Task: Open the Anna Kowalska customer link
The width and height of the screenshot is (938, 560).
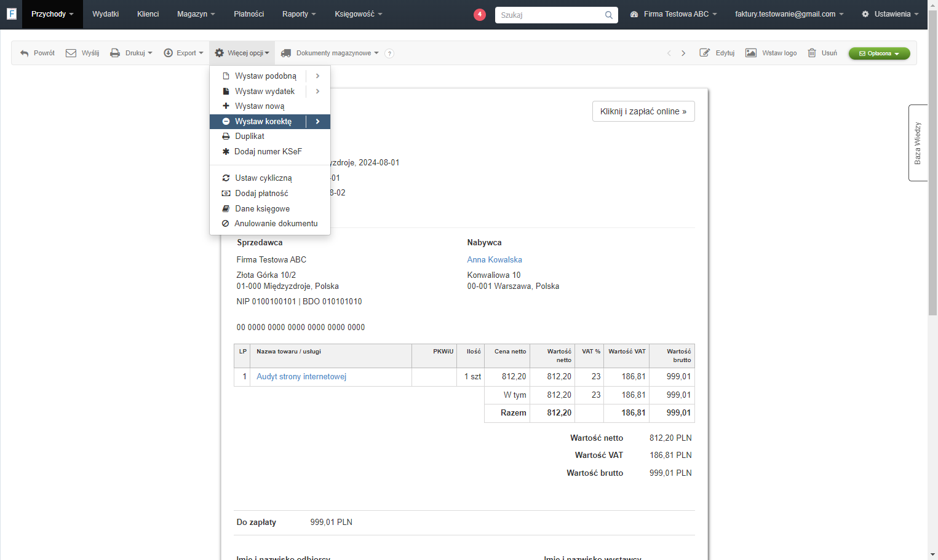Action: point(495,259)
